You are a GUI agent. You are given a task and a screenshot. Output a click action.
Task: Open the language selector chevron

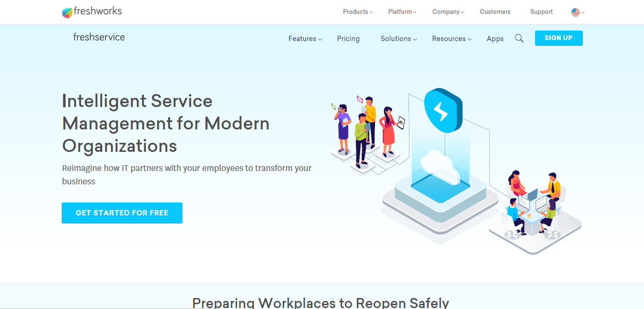point(582,12)
